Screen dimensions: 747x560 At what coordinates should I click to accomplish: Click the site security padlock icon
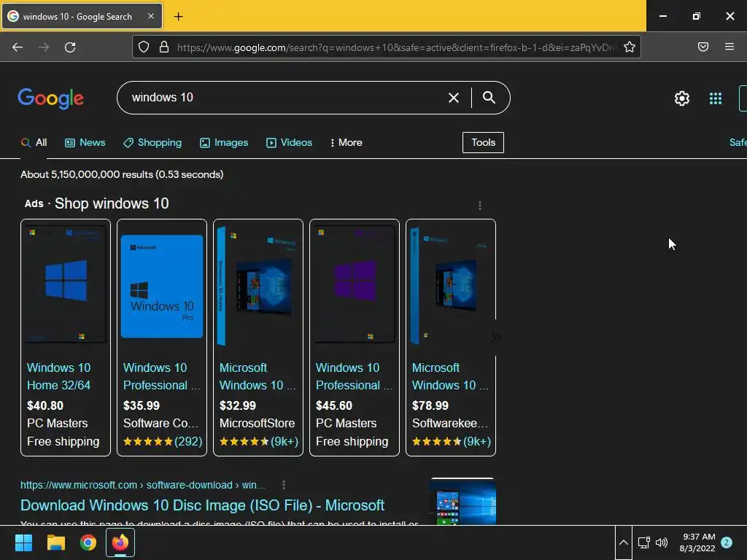(x=164, y=47)
